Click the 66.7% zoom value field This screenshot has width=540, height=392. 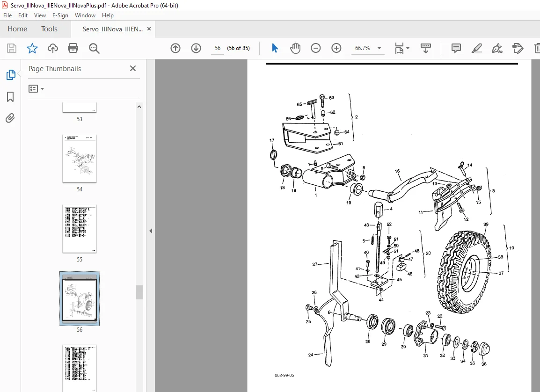point(362,48)
